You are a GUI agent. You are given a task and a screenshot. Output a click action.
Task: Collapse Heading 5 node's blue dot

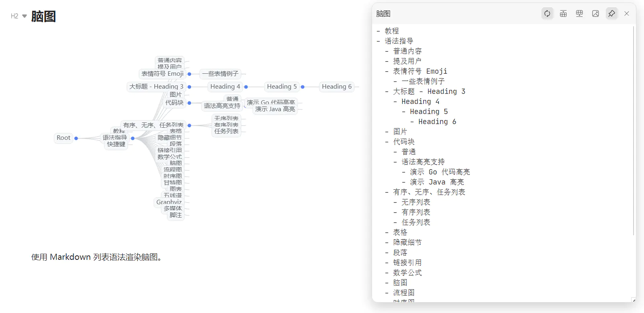point(303,87)
